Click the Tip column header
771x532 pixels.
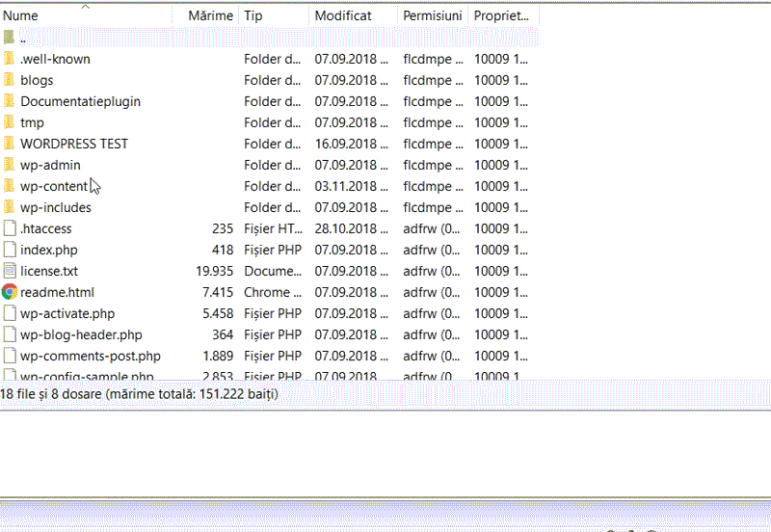pyautogui.click(x=253, y=15)
